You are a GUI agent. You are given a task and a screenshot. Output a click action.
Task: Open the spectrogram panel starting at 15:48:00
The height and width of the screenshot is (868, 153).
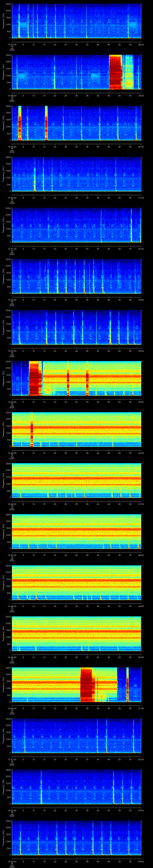point(76,583)
